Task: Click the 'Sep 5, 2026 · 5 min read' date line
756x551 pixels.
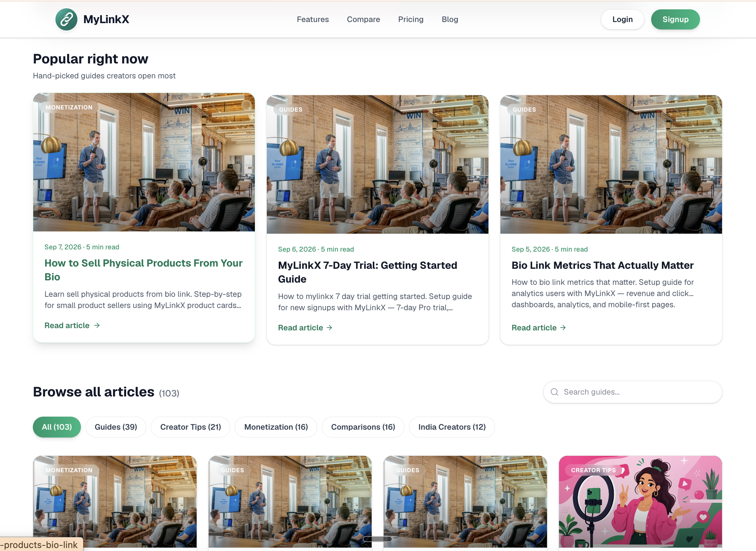Action: point(550,249)
